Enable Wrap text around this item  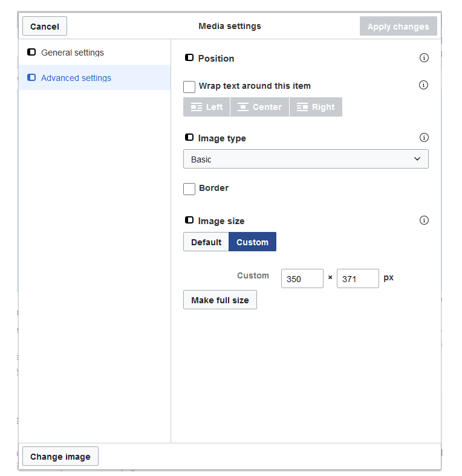189,86
